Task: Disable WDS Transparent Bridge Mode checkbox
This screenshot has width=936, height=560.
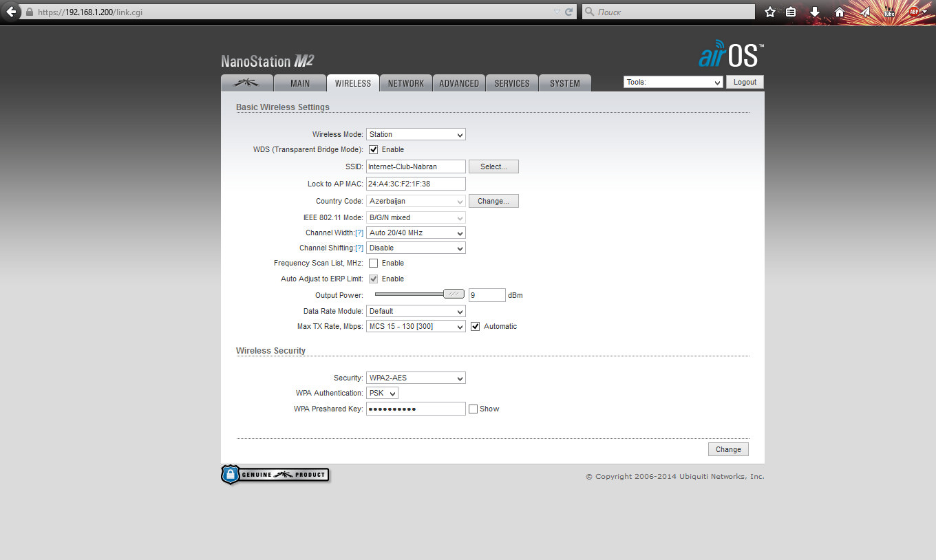Action: click(374, 149)
